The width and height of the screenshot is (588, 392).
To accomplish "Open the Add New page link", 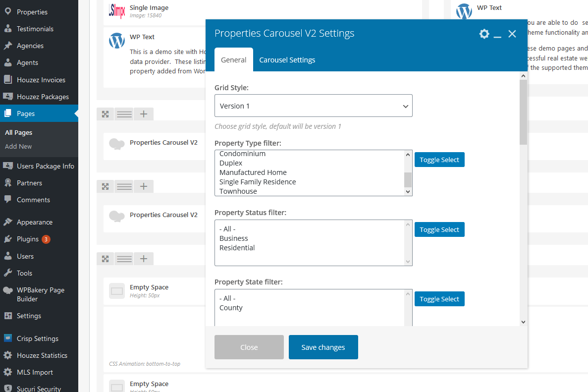I will click(18, 146).
